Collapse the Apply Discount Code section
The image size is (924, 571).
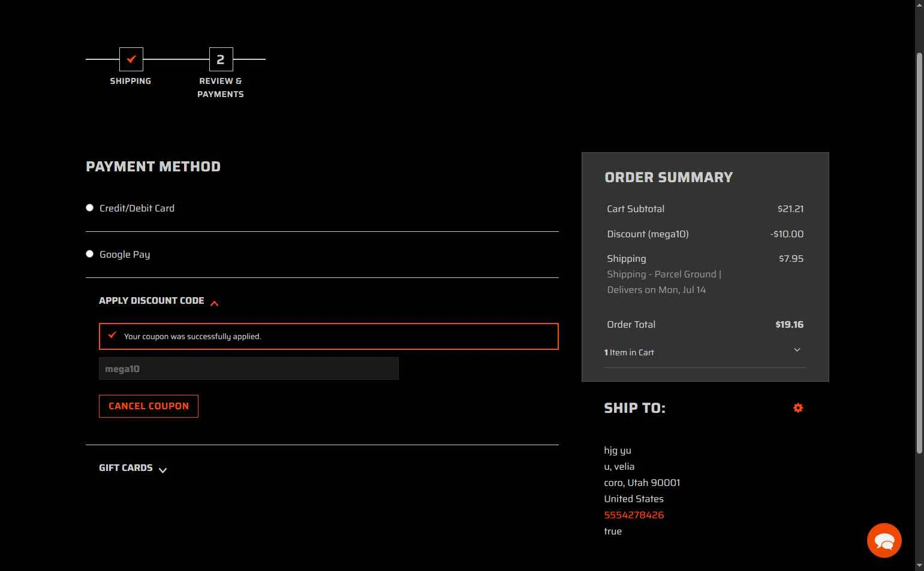tap(159, 301)
